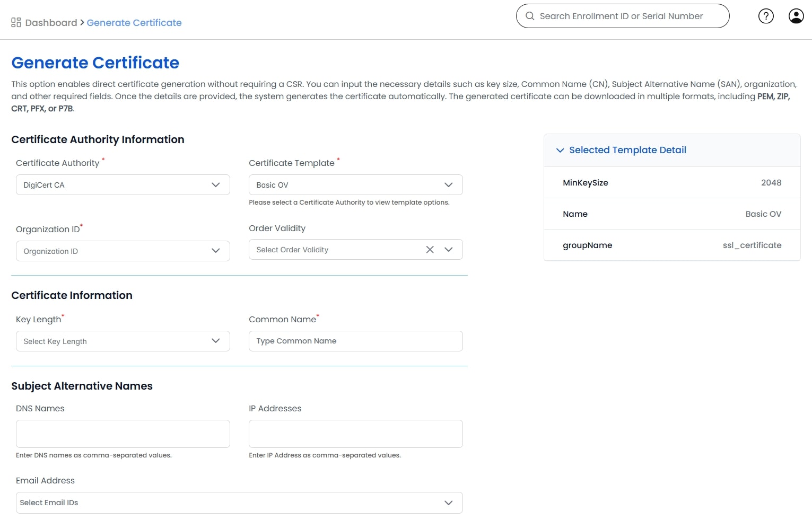
Task: Click the groupName label
Action: click(587, 245)
